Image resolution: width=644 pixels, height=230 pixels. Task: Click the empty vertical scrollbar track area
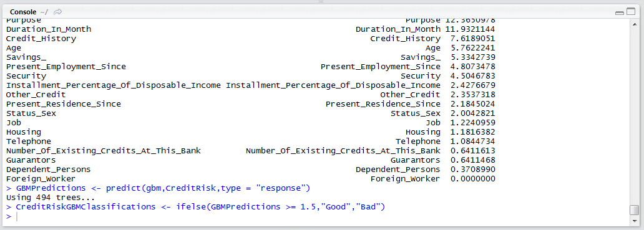(634, 116)
